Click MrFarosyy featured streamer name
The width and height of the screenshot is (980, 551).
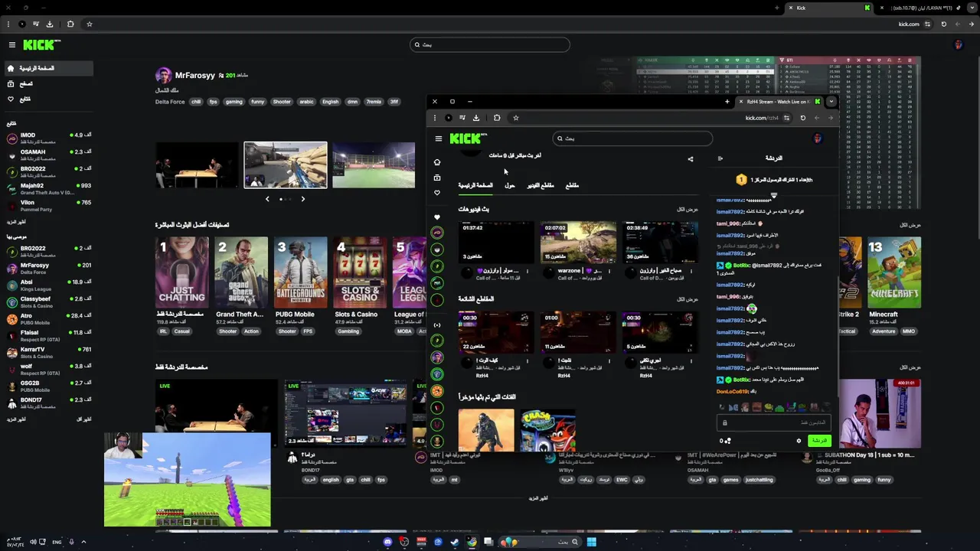194,76
